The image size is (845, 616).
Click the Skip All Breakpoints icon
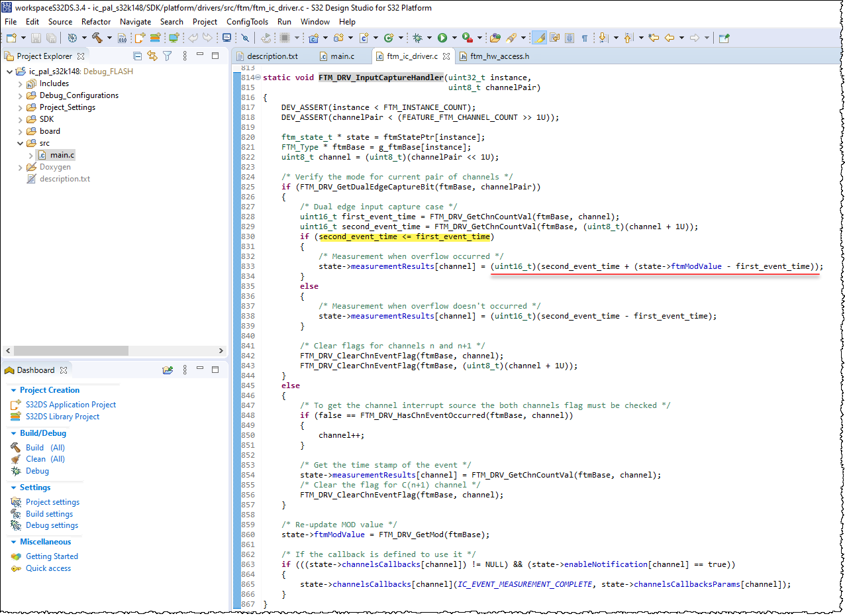coord(244,38)
